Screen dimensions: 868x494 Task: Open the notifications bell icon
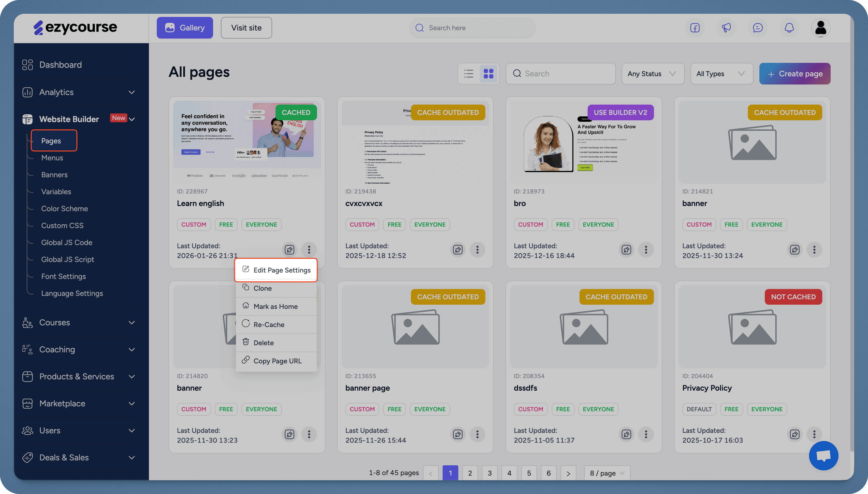tap(789, 28)
